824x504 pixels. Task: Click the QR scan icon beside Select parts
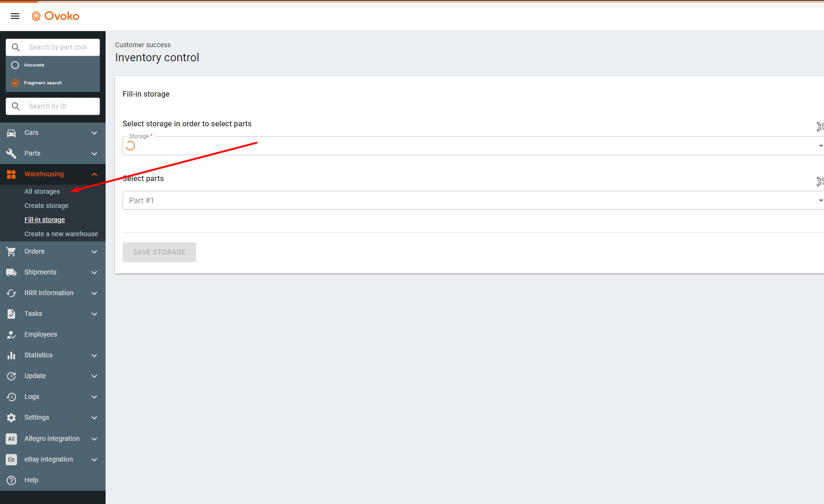pyautogui.click(x=820, y=181)
